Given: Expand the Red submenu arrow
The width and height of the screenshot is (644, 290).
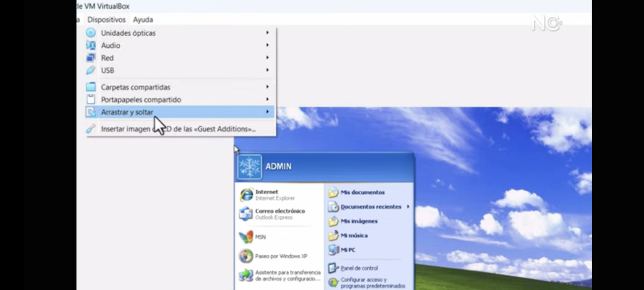Looking at the screenshot, I should point(268,58).
